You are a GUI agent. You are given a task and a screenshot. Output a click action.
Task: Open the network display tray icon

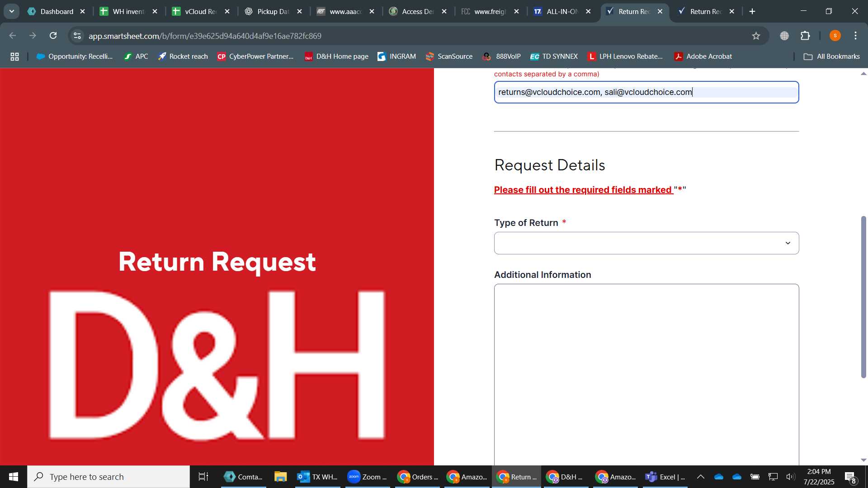(773, 477)
